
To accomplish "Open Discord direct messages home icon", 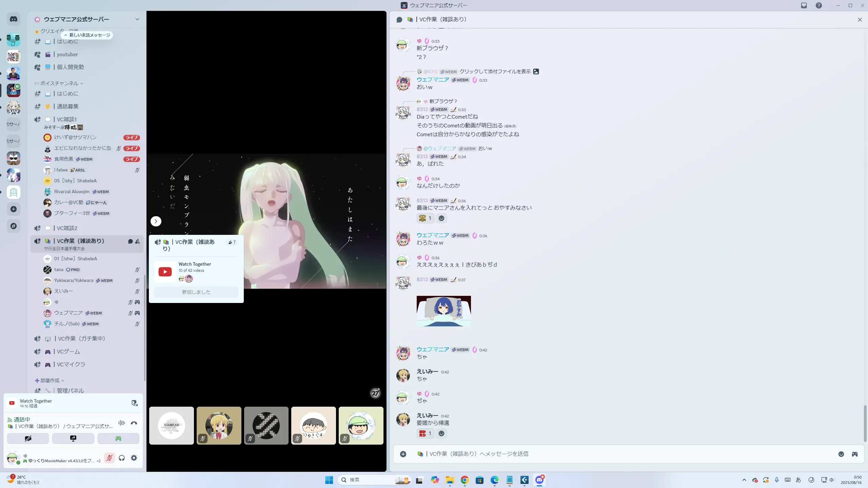I will pos(14,19).
